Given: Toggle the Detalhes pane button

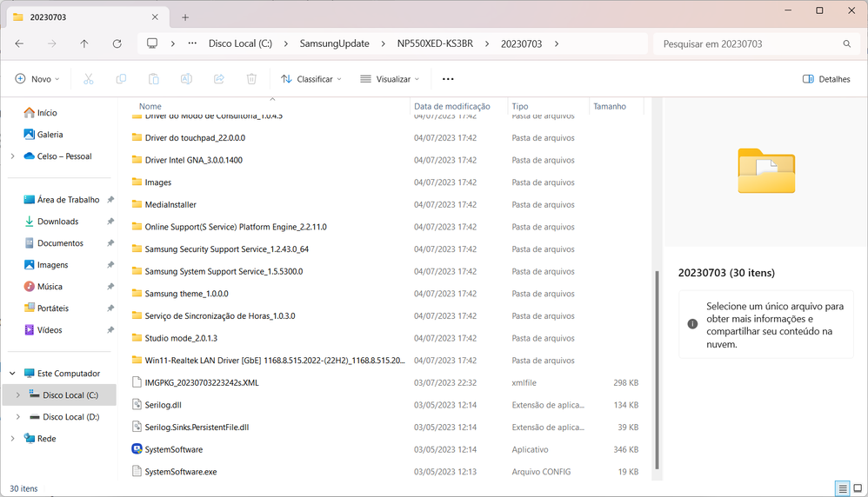Looking at the screenshot, I should pyautogui.click(x=826, y=79).
